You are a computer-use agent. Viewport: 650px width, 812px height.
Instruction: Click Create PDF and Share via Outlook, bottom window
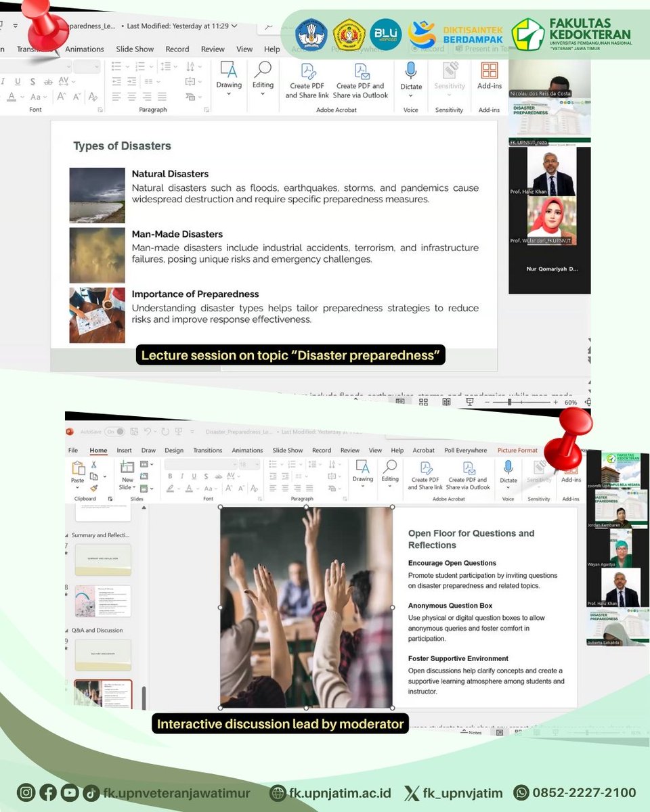click(x=468, y=475)
